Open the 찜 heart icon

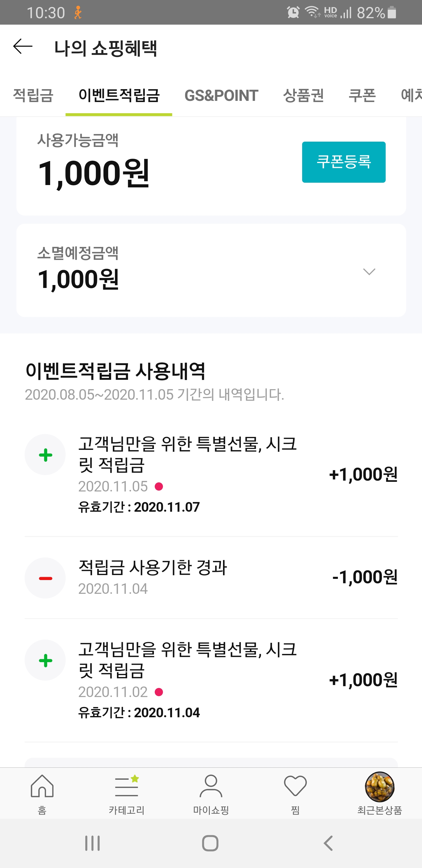tap(295, 786)
